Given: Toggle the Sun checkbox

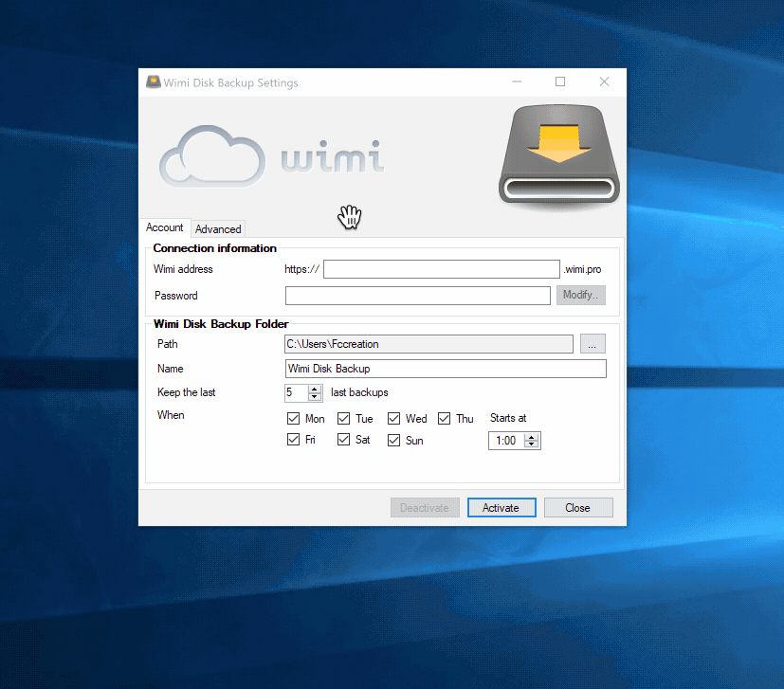Looking at the screenshot, I should click(x=394, y=440).
